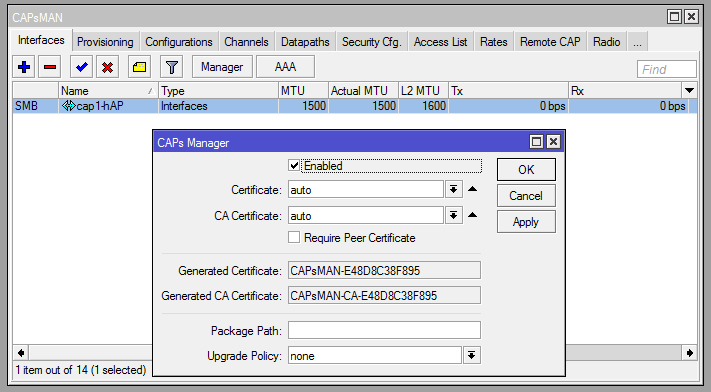Click the cap1-hAP interface icon
This screenshot has height=392, width=711.
click(x=68, y=106)
